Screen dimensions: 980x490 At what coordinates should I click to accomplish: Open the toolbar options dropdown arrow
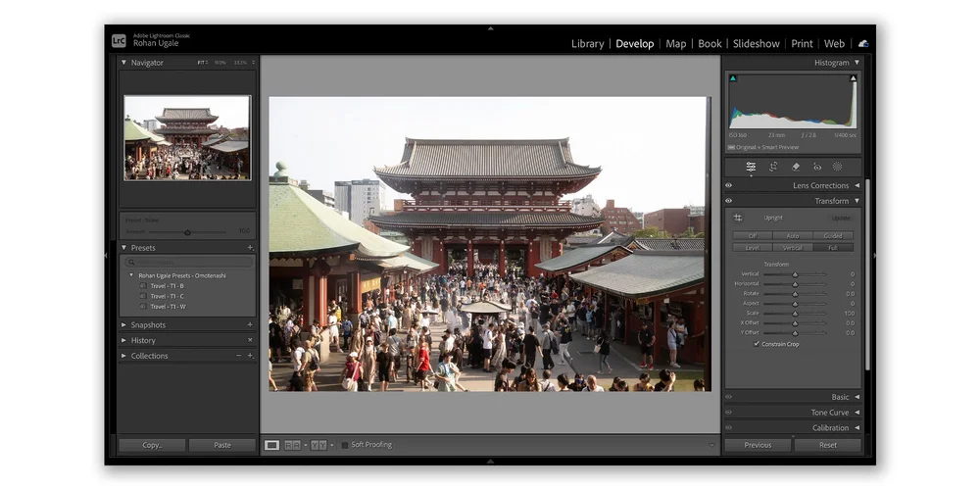tap(711, 445)
